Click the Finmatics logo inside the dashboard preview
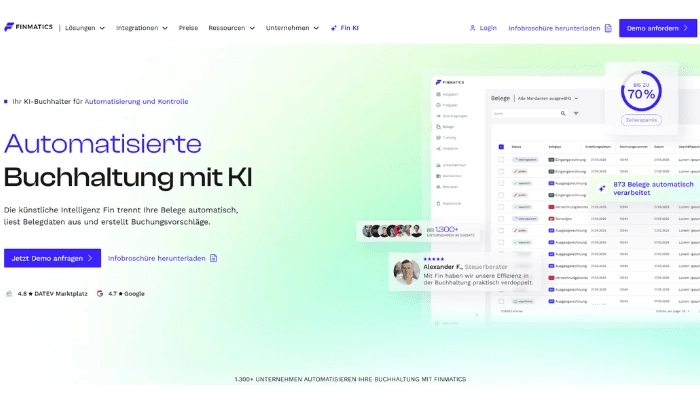Screen dimensions: 700x400 click(450, 82)
